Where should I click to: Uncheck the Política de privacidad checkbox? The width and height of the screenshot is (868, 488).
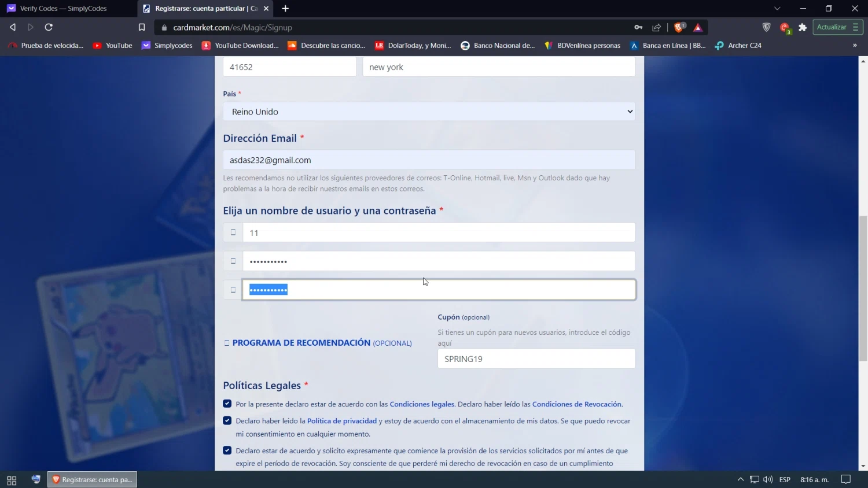point(227,420)
